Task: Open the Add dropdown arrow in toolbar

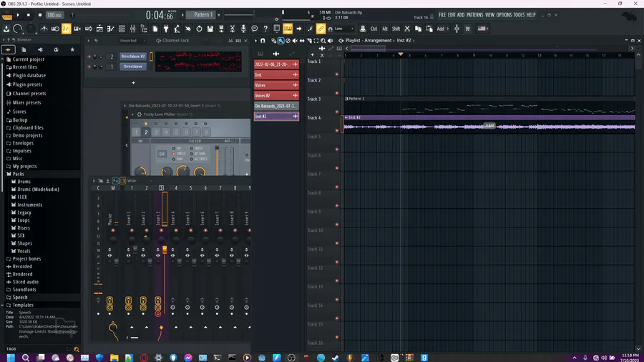Action: point(448,29)
